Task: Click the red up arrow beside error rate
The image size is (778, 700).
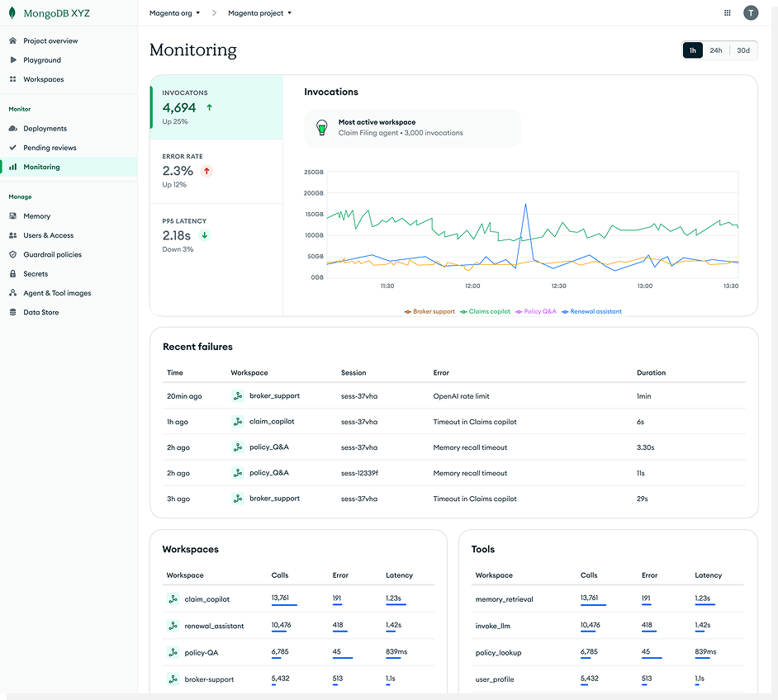Action: pyautogui.click(x=207, y=171)
